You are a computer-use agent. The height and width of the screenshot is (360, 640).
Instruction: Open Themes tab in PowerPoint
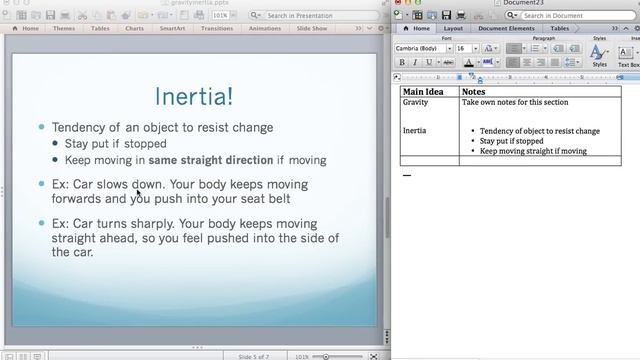[64, 28]
